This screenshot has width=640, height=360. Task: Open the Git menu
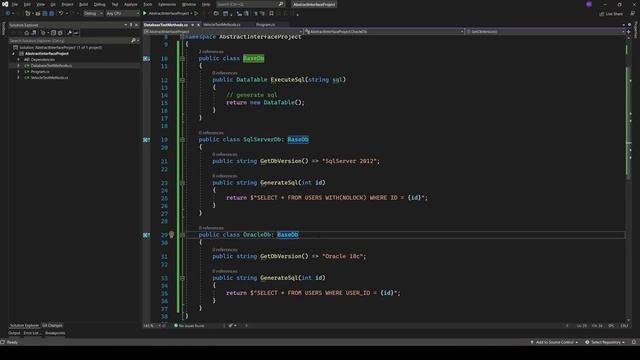53,4
